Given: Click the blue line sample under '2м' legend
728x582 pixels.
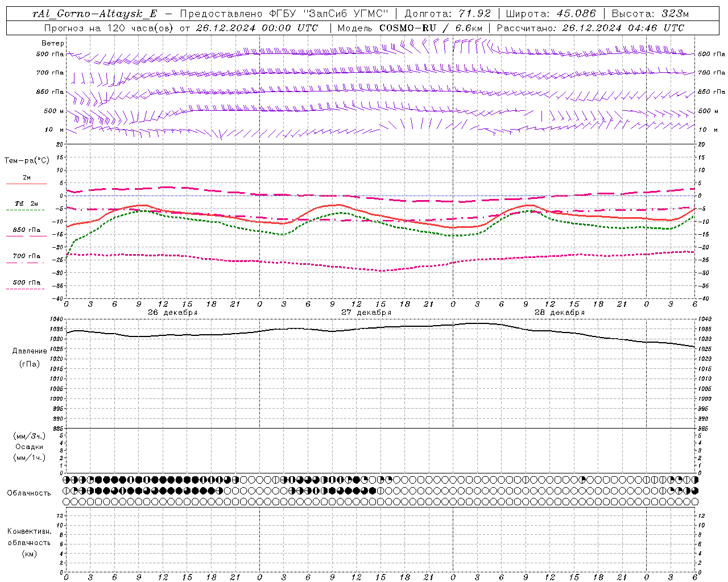Looking at the screenshot, I should click(26, 184).
